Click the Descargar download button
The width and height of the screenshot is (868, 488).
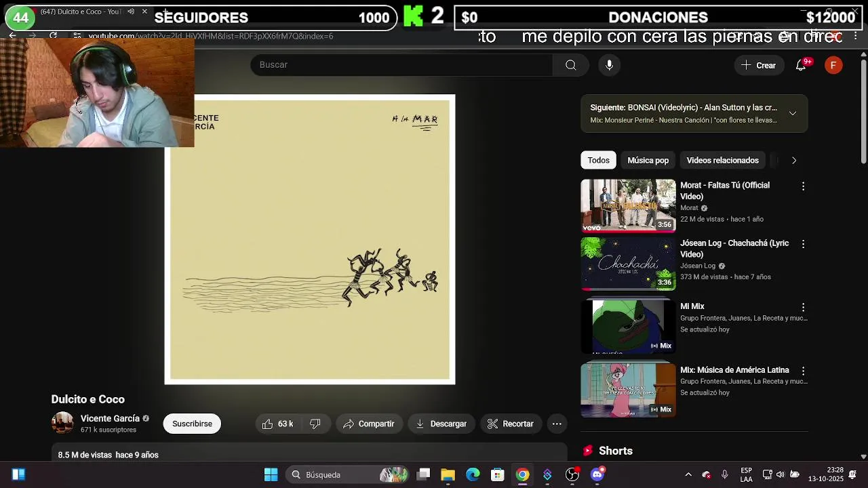pos(441,424)
